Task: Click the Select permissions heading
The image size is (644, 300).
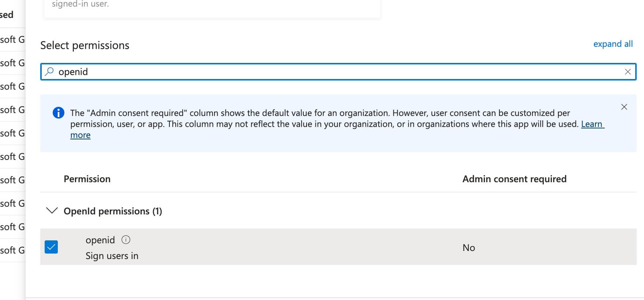Action: [85, 45]
